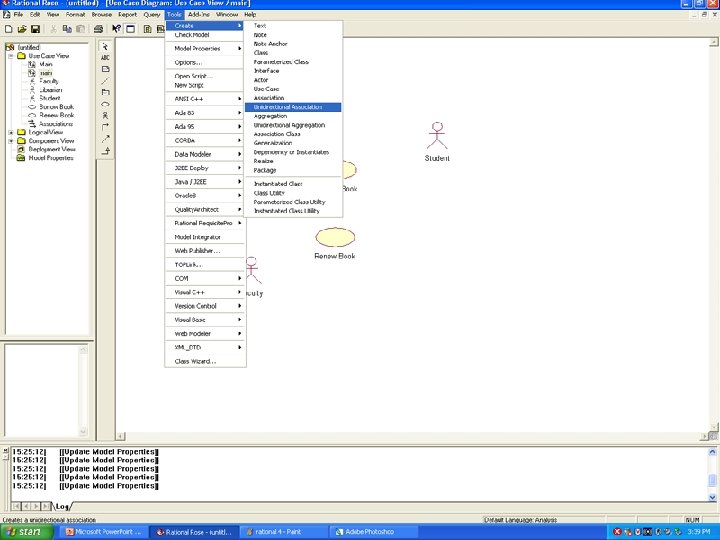Click the diagram horizontal scrollbar left arrow
This screenshot has height=540, width=720.
(120, 436)
